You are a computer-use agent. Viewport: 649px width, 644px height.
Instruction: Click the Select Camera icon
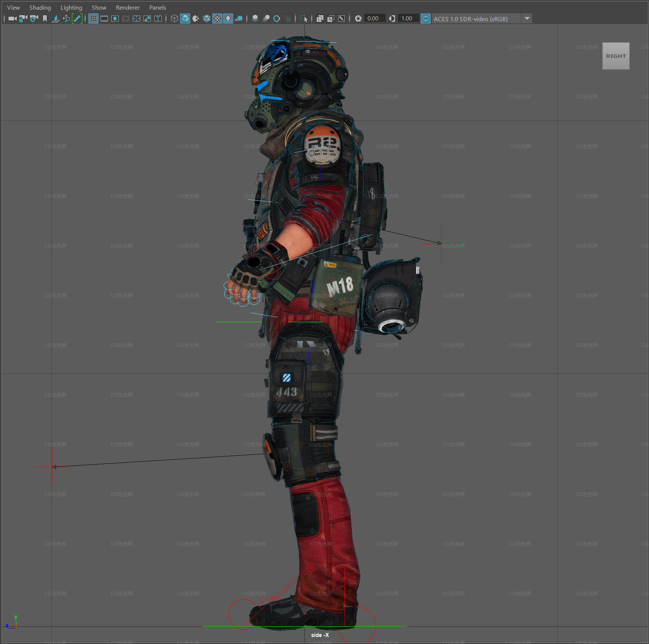[x=13, y=19]
